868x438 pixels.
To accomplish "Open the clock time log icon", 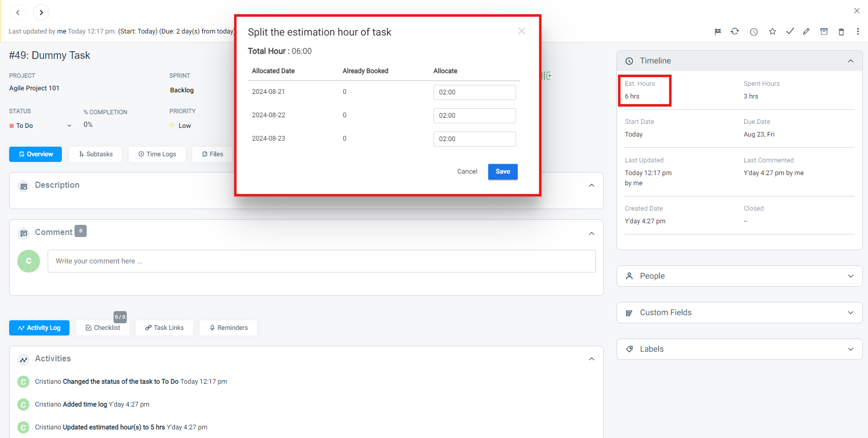I will [754, 31].
